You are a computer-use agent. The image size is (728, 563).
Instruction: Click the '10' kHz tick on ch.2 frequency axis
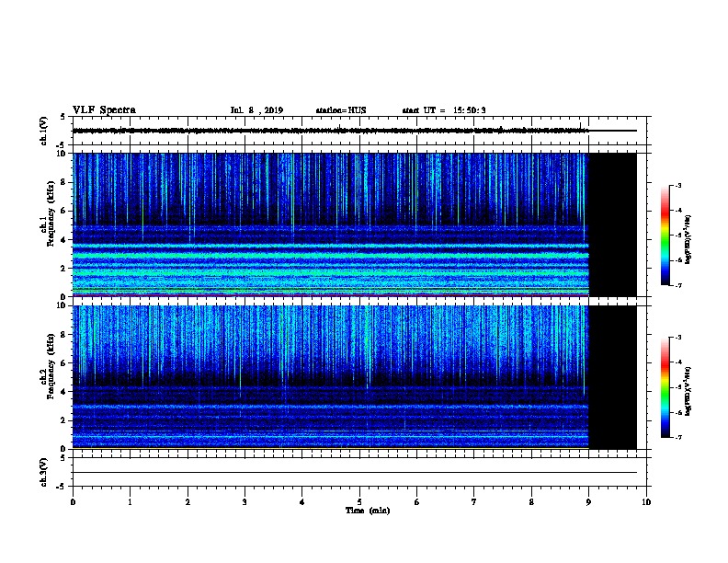[63, 305]
